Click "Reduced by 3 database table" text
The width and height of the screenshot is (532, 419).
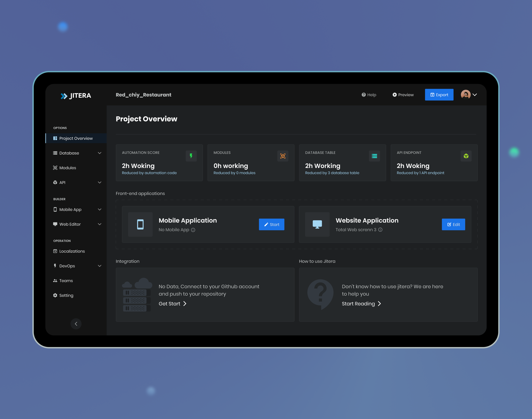tap(332, 173)
